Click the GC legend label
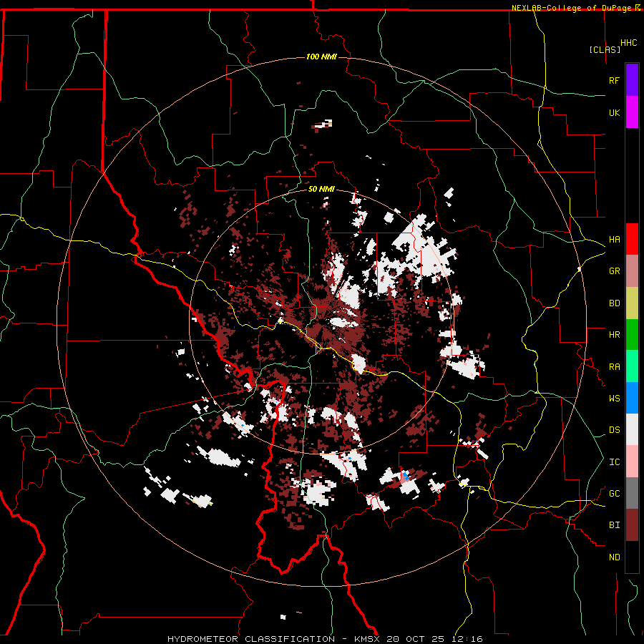The height and width of the screenshot is (644, 644). point(614,494)
